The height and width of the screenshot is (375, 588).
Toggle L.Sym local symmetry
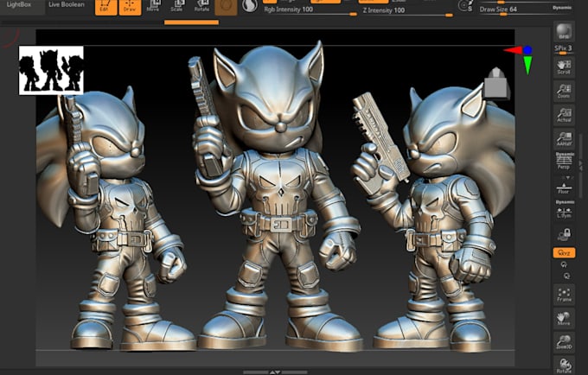tap(564, 210)
